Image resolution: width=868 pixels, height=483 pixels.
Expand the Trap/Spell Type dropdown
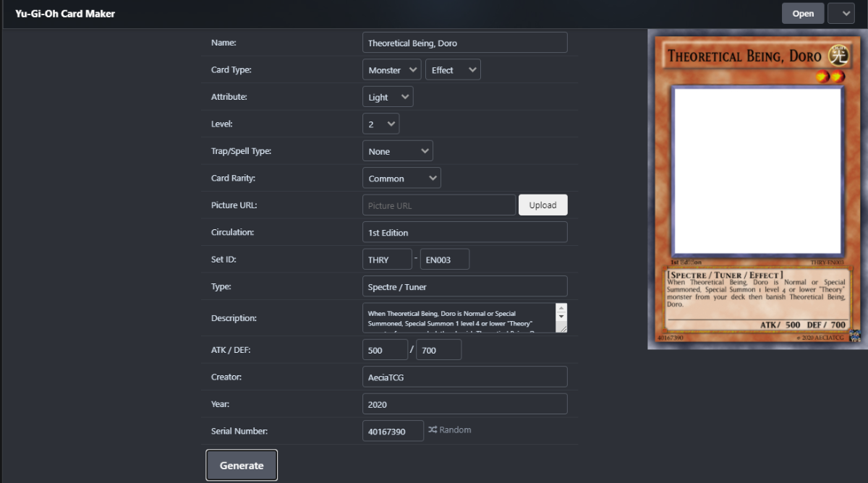[x=397, y=151]
